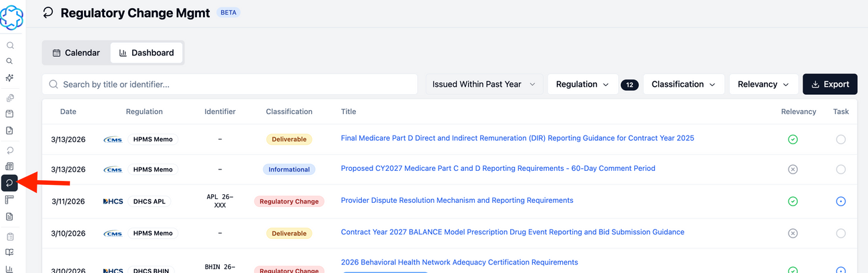Screen dimensions: 868x273
Task: Click the BETA badge next to title
Action: click(228, 13)
